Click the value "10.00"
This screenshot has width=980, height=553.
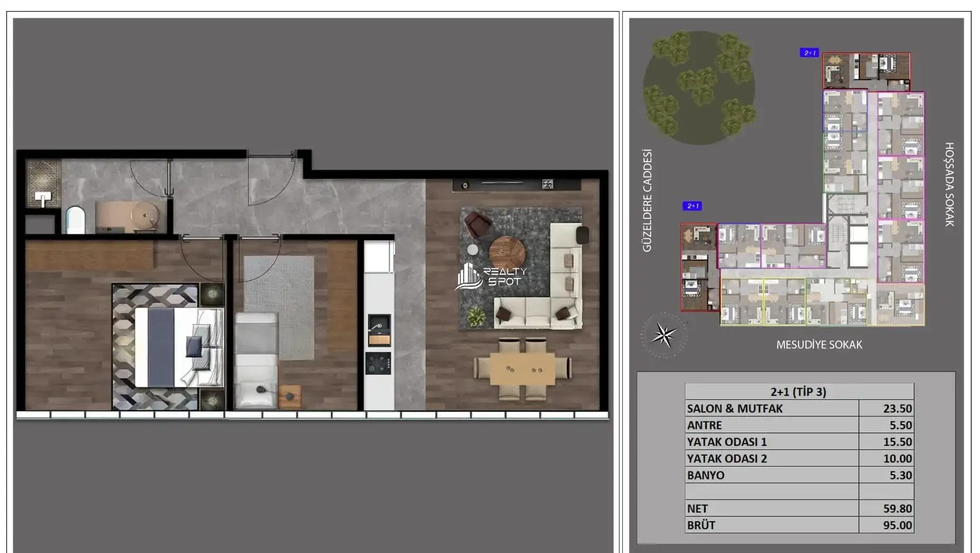[897, 458]
